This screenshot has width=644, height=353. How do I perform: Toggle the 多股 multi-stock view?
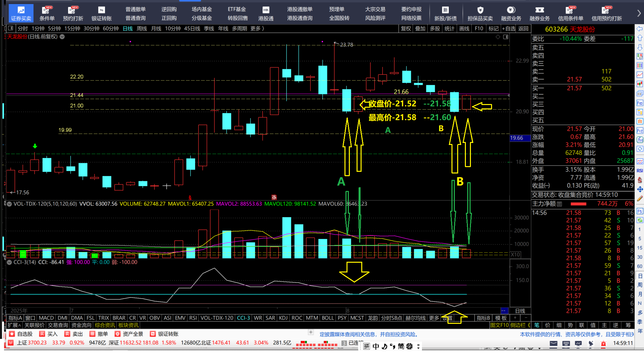coord(435,29)
